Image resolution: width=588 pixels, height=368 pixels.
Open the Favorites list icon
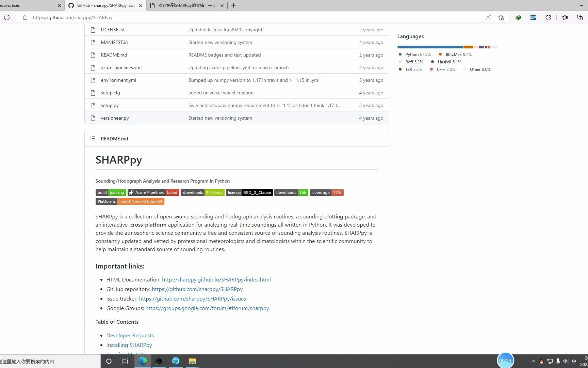(565, 17)
